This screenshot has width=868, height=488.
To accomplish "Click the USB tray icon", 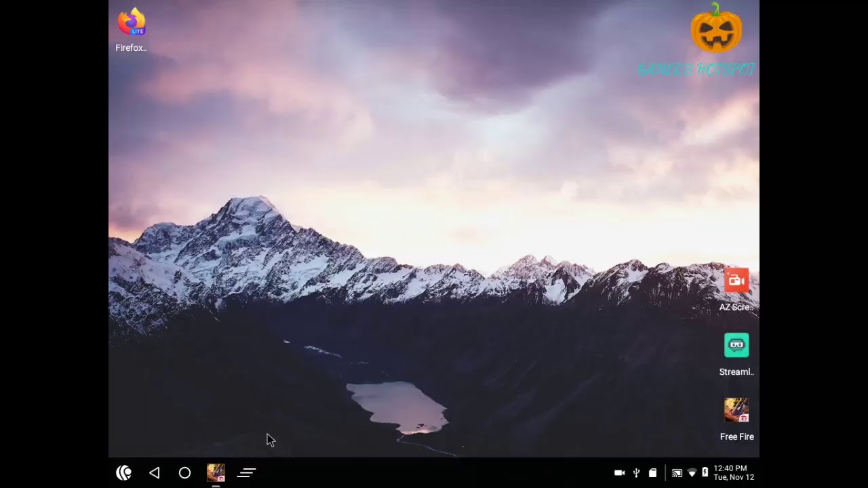I will coord(636,473).
